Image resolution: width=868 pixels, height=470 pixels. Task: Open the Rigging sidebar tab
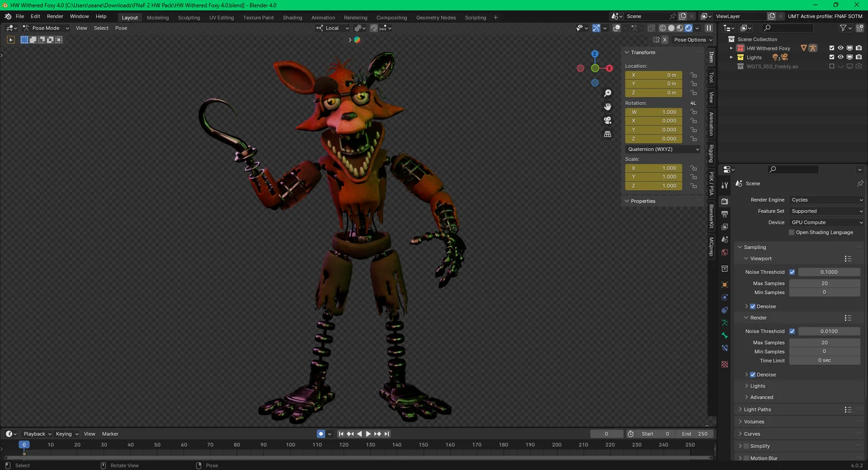click(x=711, y=154)
